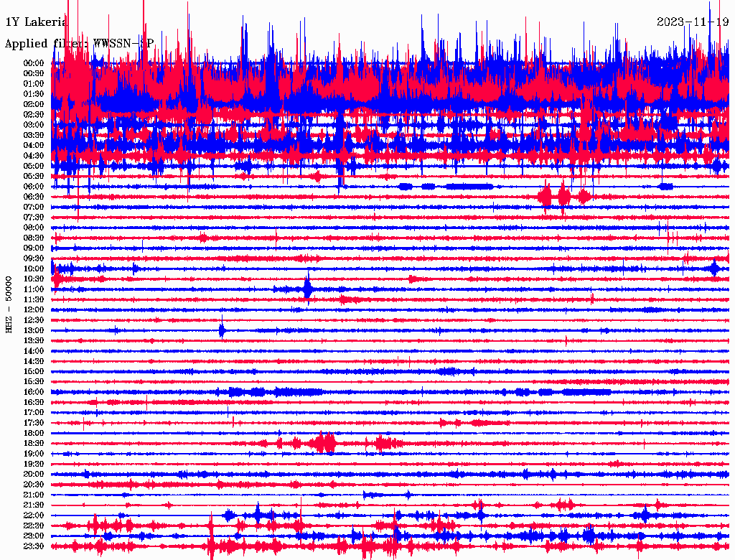This screenshot has width=735, height=560.
Task: Select the 08:00 time label
Action: pyautogui.click(x=34, y=228)
